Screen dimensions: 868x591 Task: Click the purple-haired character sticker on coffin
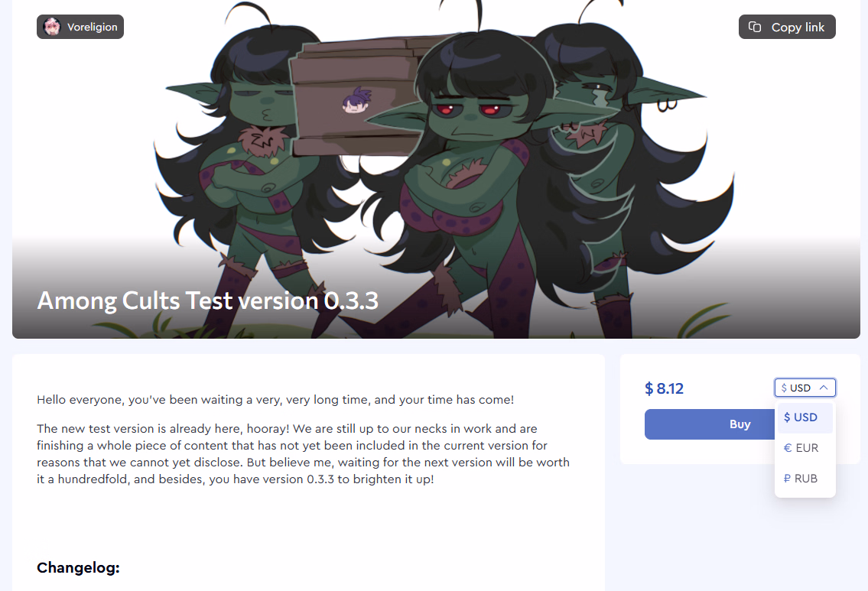pyautogui.click(x=356, y=100)
